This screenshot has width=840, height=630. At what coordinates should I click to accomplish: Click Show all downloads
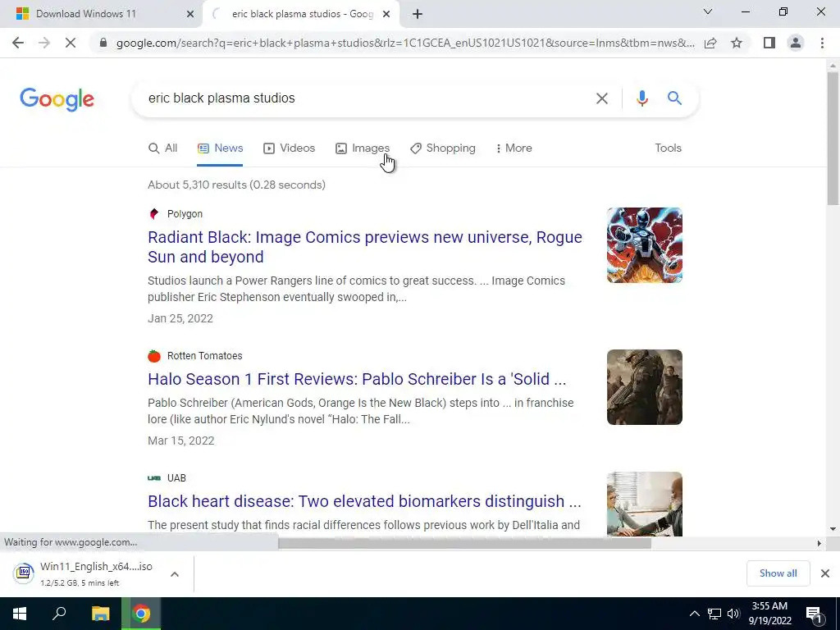pos(778,573)
